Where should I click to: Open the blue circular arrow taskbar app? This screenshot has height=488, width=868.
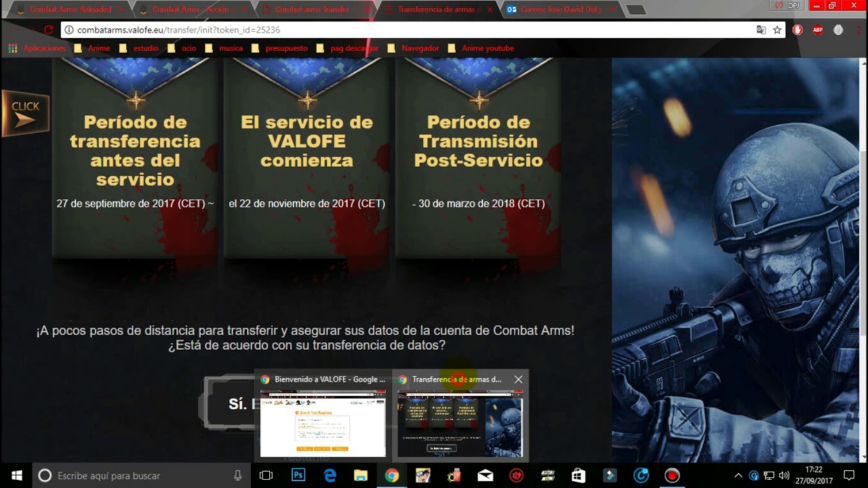641,476
